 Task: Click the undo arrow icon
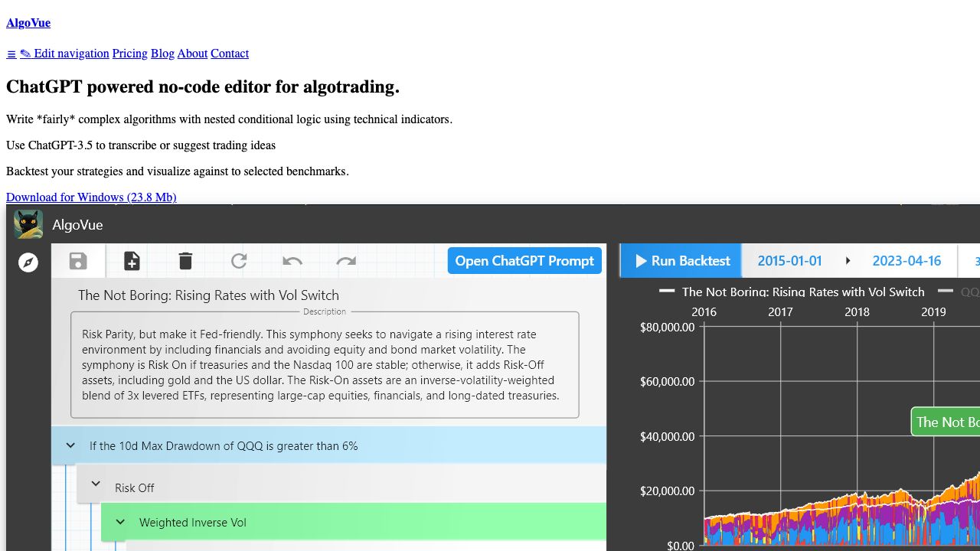click(292, 261)
